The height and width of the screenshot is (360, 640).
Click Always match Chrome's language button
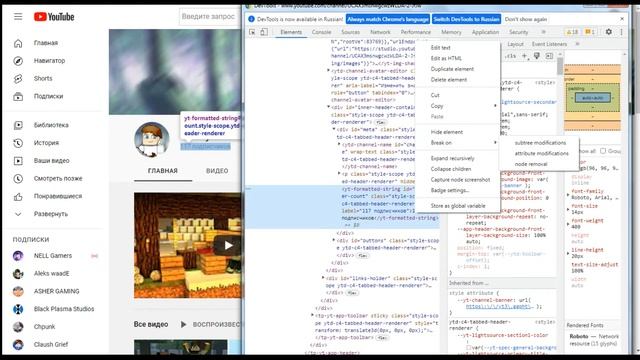click(388, 19)
